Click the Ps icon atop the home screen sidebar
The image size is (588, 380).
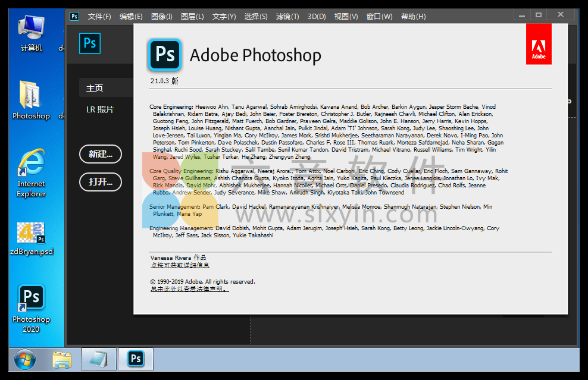[x=90, y=43]
